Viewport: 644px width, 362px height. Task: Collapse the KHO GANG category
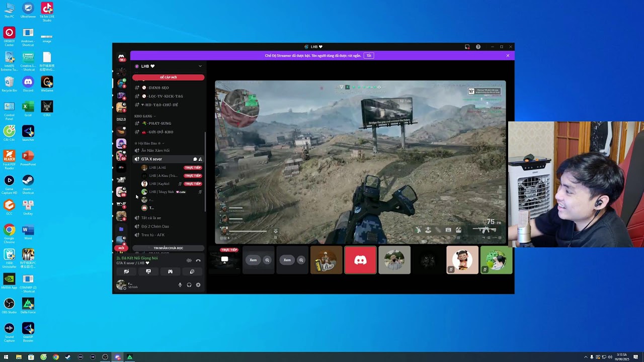coord(144,116)
